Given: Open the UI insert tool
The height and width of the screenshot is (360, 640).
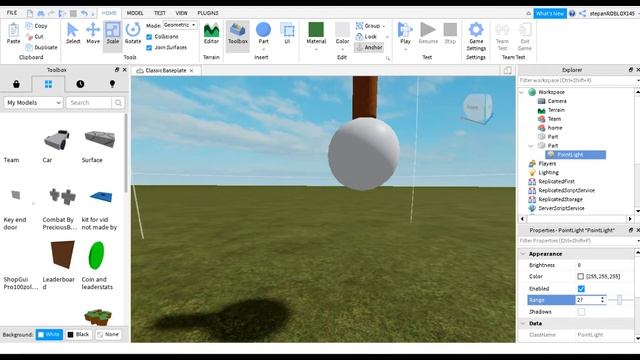Looking at the screenshot, I should click(x=287, y=33).
